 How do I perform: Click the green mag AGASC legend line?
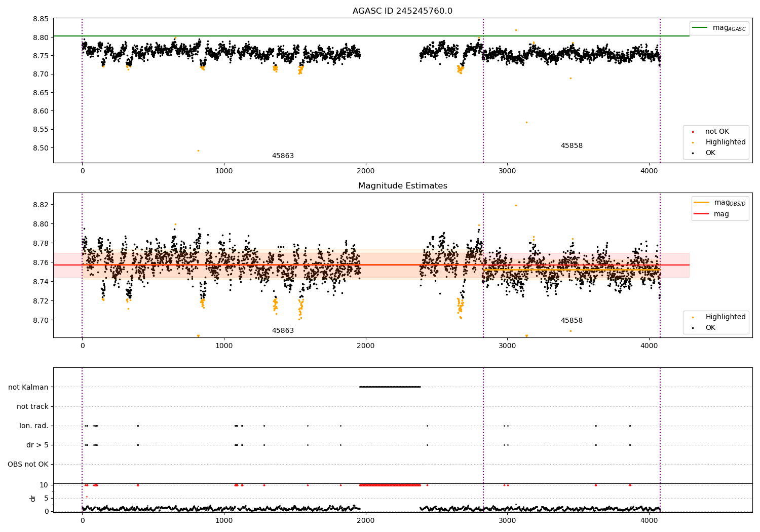click(701, 28)
